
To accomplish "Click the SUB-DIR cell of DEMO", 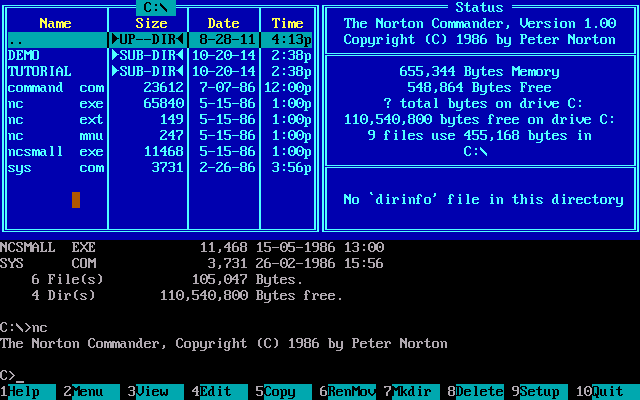I will coord(148,56).
